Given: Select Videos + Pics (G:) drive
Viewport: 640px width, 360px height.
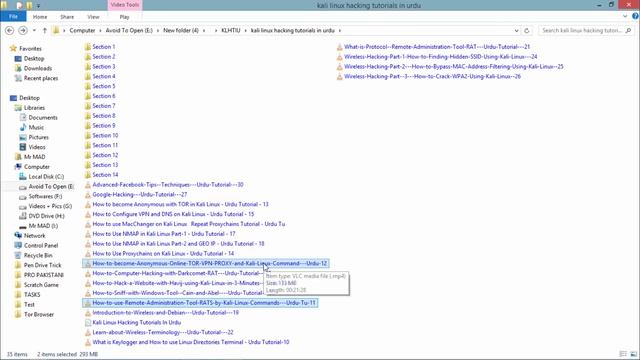Looking at the screenshot, I should 50,206.
